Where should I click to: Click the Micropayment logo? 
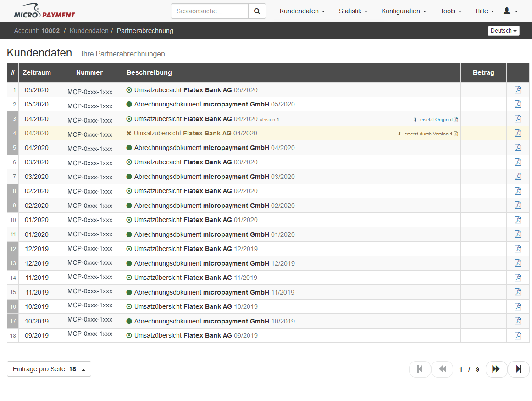point(44,11)
